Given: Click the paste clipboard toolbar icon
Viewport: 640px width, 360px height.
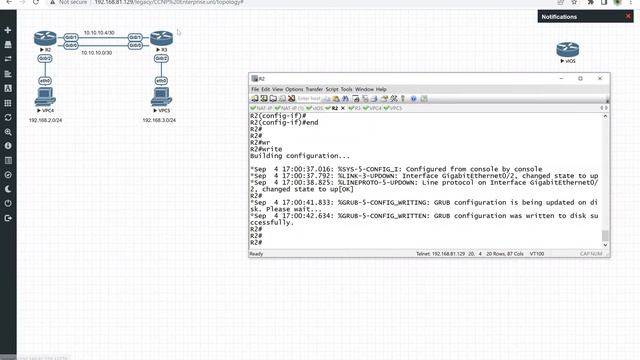Looking at the screenshot, I should click(336, 98).
